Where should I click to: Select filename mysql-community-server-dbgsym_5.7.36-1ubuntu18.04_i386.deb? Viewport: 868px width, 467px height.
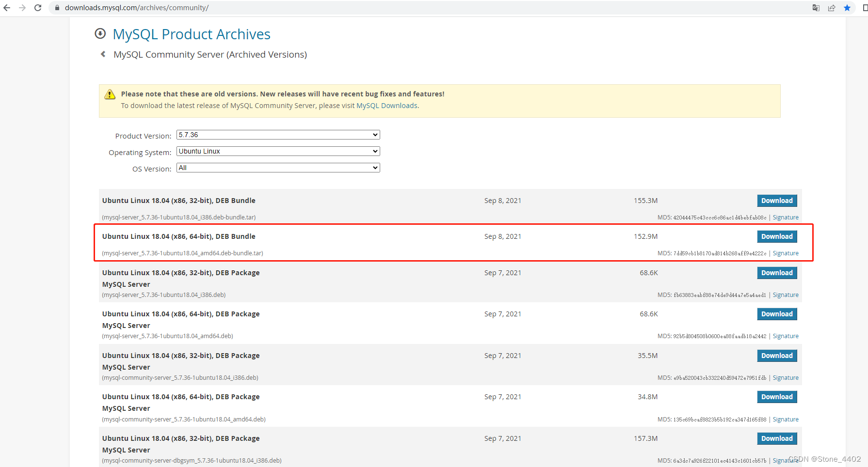point(192,461)
